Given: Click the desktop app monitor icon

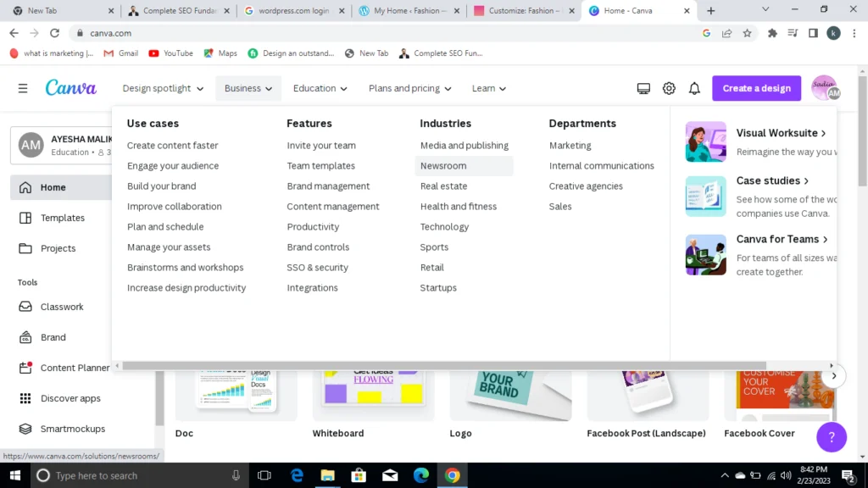Looking at the screenshot, I should 643,88.
